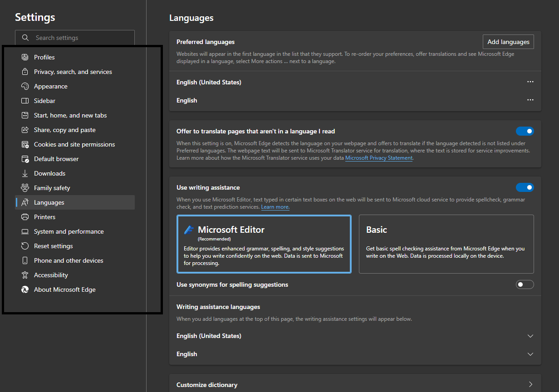Screen dimensions: 559x392
Task: Click the Printers icon
Action: [x=25, y=217]
